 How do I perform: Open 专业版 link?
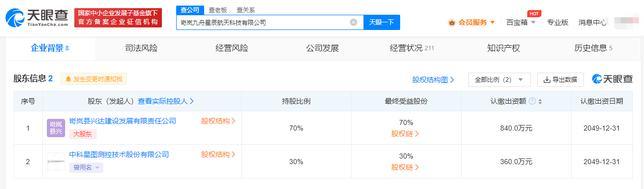(x=557, y=22)
